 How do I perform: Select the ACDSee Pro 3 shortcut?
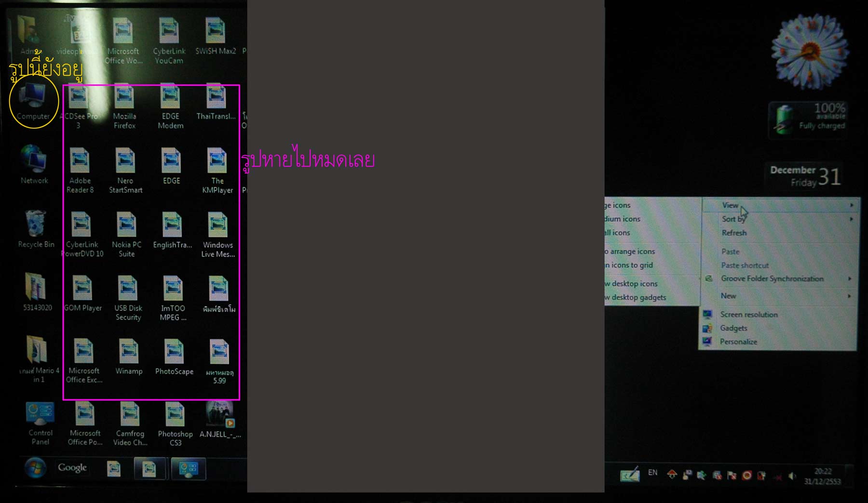pos(79,107)
